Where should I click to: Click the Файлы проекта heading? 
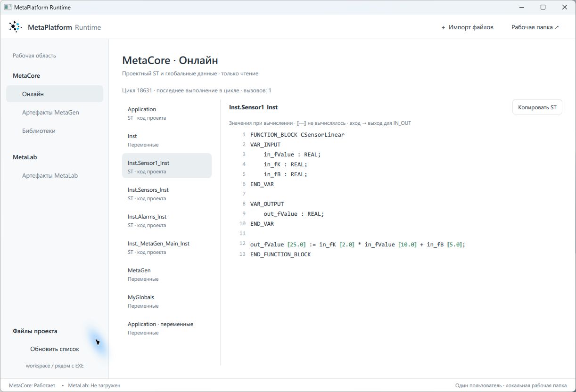click(35, 331)
